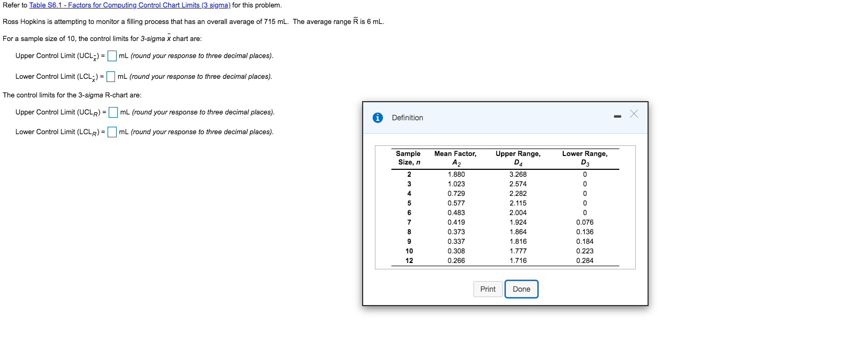Select the D3 value 0.223
This screenshot has width=868, height=337.
(x=585, y=251)
